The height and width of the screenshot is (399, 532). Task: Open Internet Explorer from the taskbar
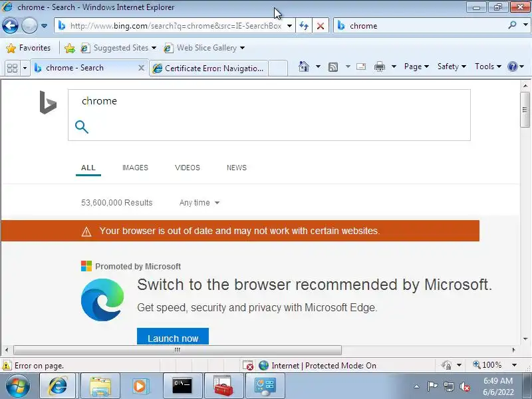[58, 386]
